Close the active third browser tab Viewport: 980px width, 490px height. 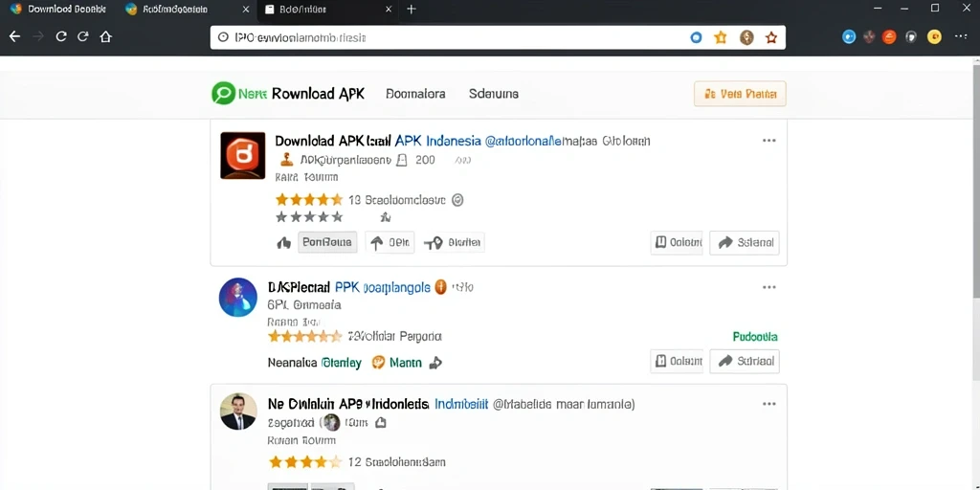(x=389, y=10)
